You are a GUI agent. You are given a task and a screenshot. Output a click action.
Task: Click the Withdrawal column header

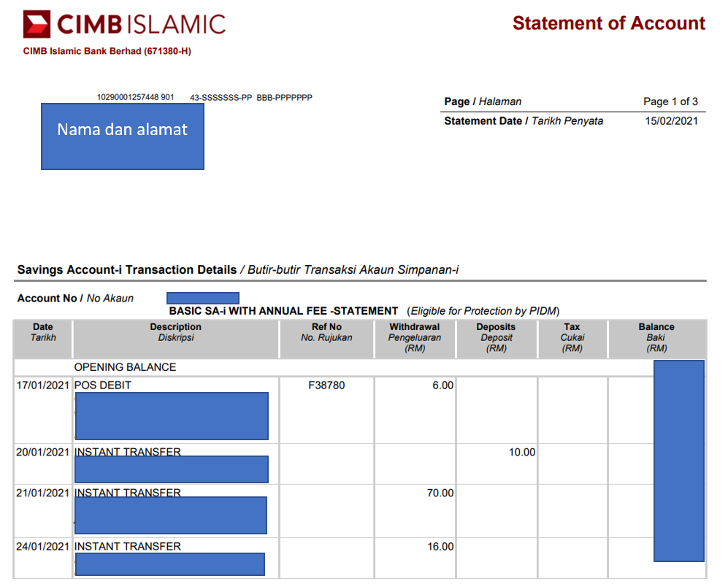415,337
